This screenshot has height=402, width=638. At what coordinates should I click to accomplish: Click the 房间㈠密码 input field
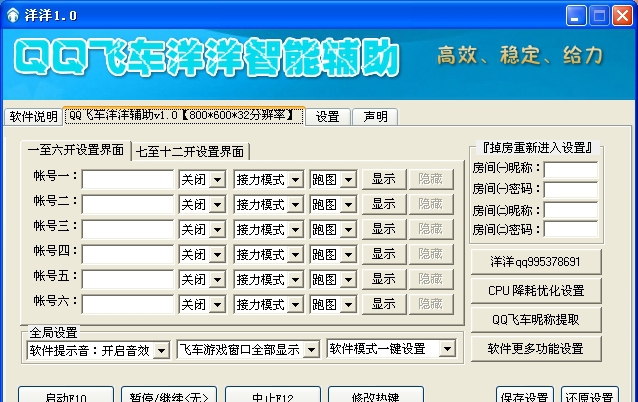click(571, 190)
